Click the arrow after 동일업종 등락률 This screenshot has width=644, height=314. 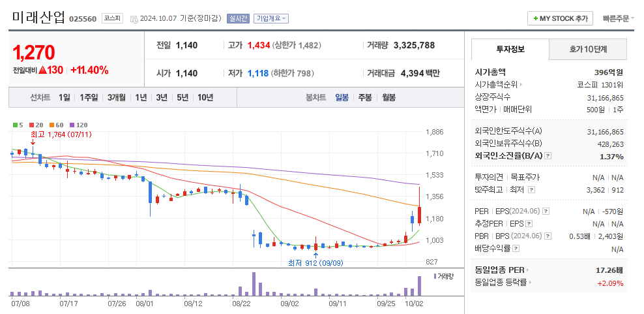[530, 283]
